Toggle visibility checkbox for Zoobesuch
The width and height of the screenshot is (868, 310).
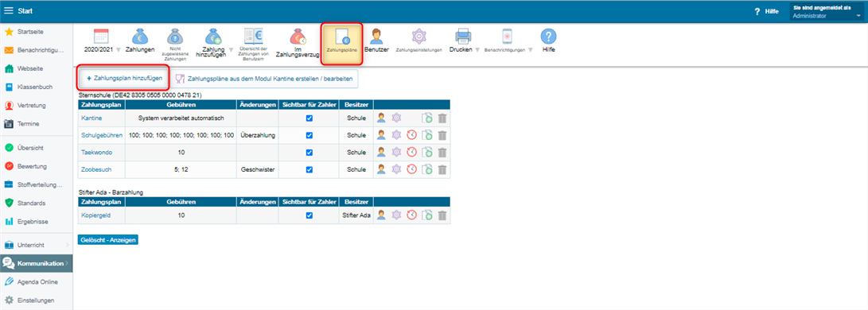click(309, 169)
